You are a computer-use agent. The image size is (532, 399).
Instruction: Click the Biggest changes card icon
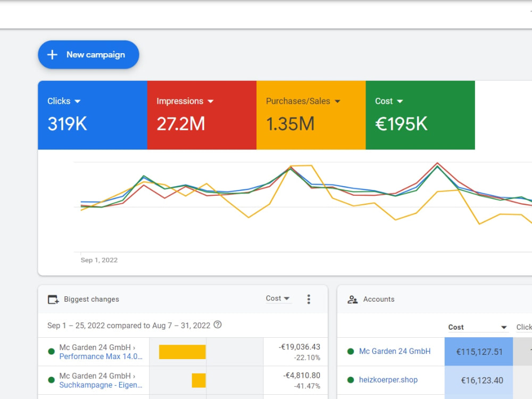[53, 299]
